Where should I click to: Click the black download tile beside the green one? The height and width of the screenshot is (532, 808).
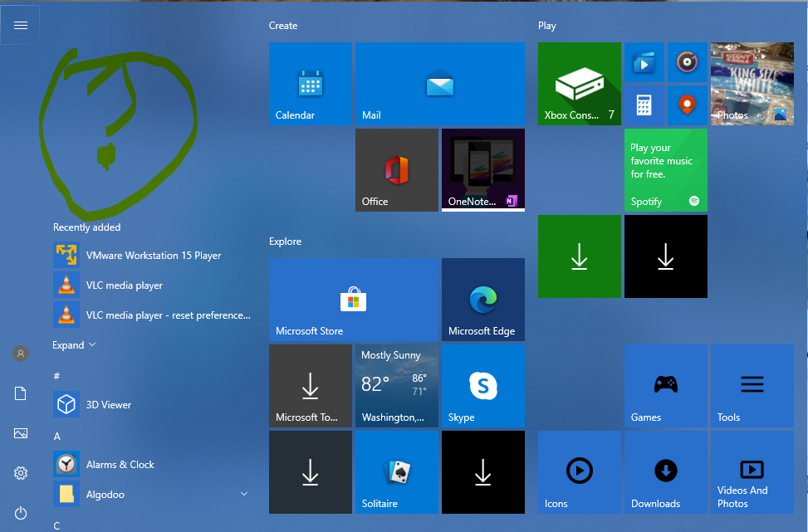pos(666,256)
